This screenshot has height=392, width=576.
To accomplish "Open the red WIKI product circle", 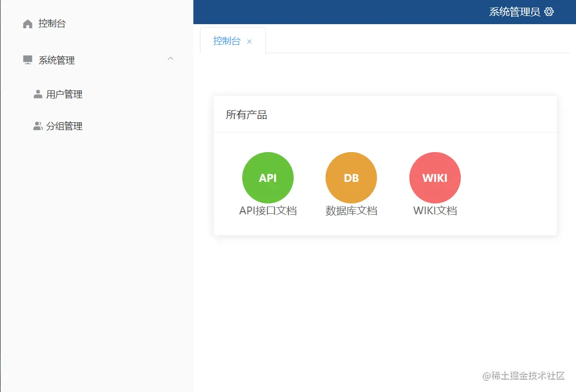I will [x=435, y=178].
